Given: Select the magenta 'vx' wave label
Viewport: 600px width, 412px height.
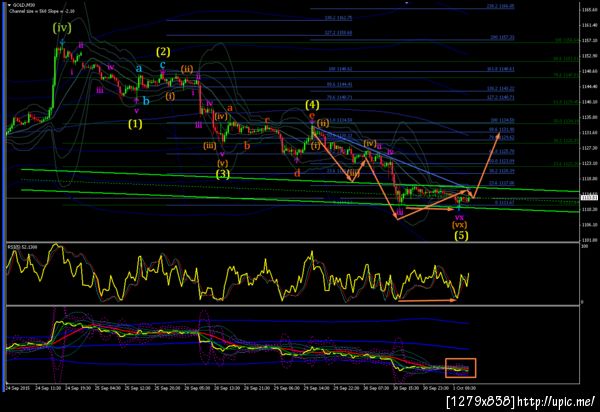Looking at the screenshot, I should coord(459,217).
